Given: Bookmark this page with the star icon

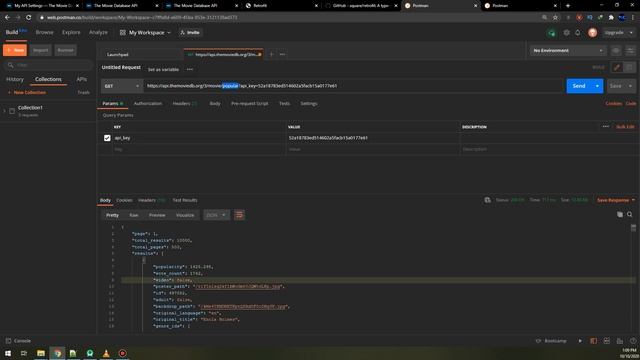Looking at the screenshot, I should pyautogui.click(x=555, y=18).
